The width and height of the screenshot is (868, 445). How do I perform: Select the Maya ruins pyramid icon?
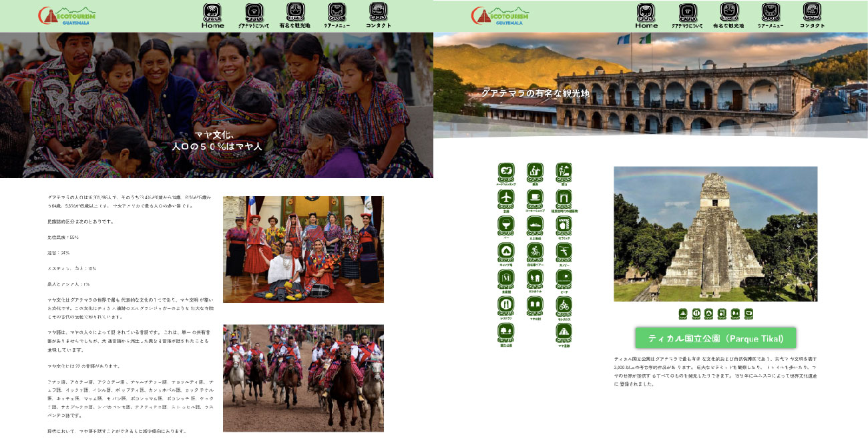click(564, 332)
